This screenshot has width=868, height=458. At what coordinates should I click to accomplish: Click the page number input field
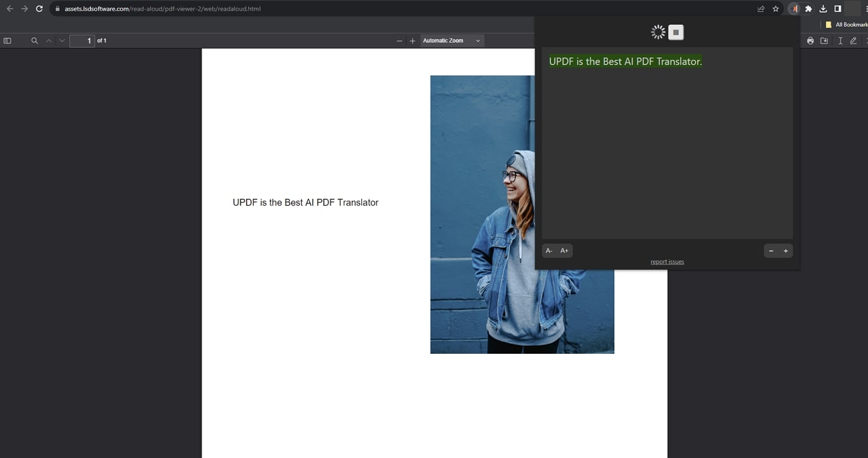pos(82,41)
